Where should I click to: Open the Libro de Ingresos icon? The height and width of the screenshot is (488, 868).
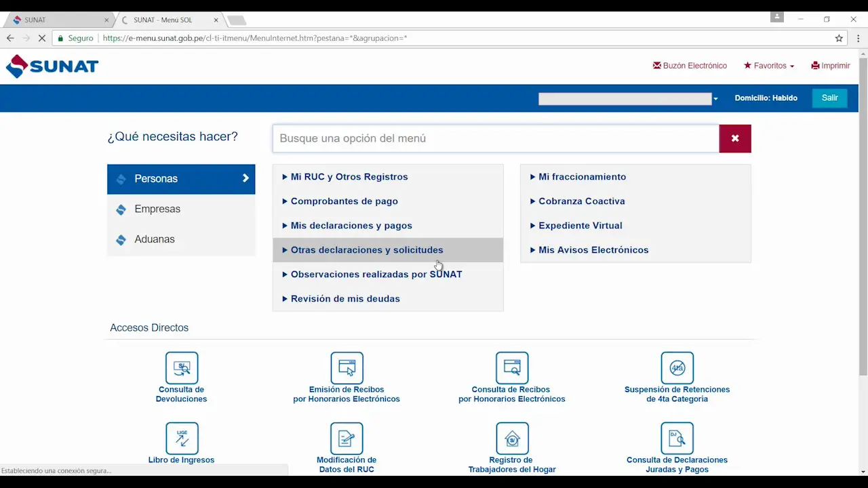(x=182, y=439)
